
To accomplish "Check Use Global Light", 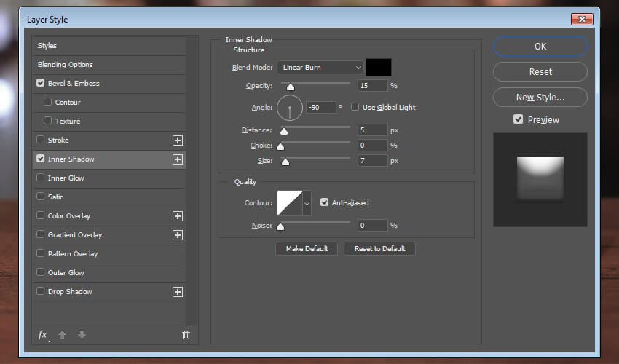I will coord(355,107).
